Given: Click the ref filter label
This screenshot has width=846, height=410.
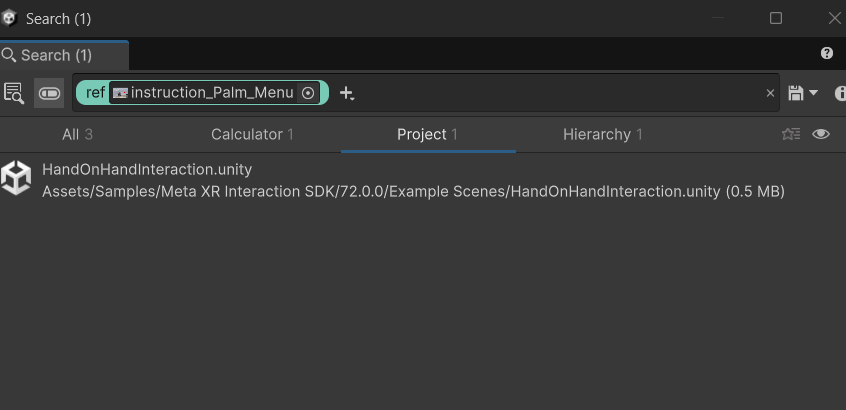Looking at the screenshot, I should pyautogui.click(x=95, y=93).
